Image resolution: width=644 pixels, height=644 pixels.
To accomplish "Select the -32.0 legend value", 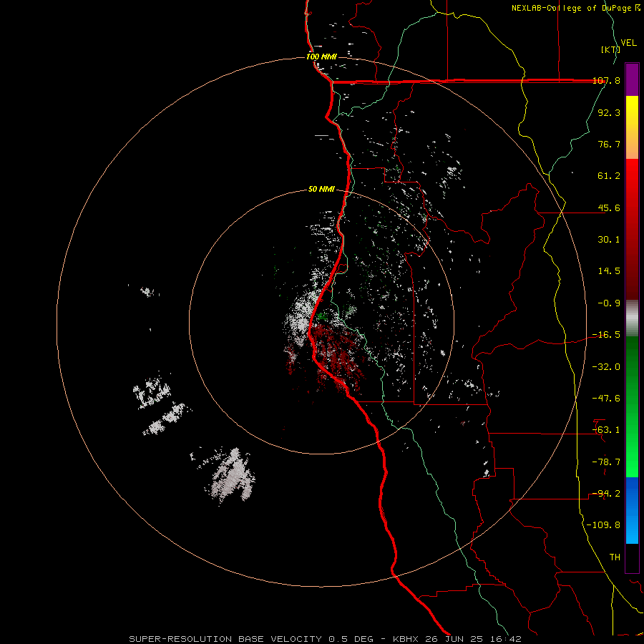I will 606,367.
